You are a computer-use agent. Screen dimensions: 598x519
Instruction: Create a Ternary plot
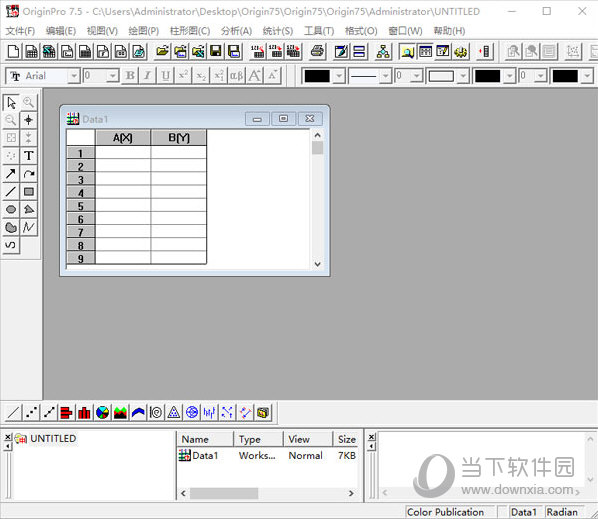point(174,413)
